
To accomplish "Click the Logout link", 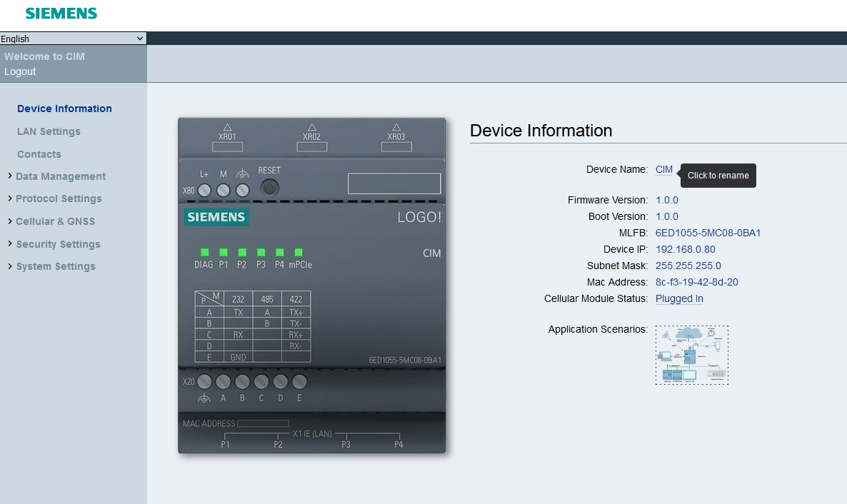I will [x=20, y=71].
